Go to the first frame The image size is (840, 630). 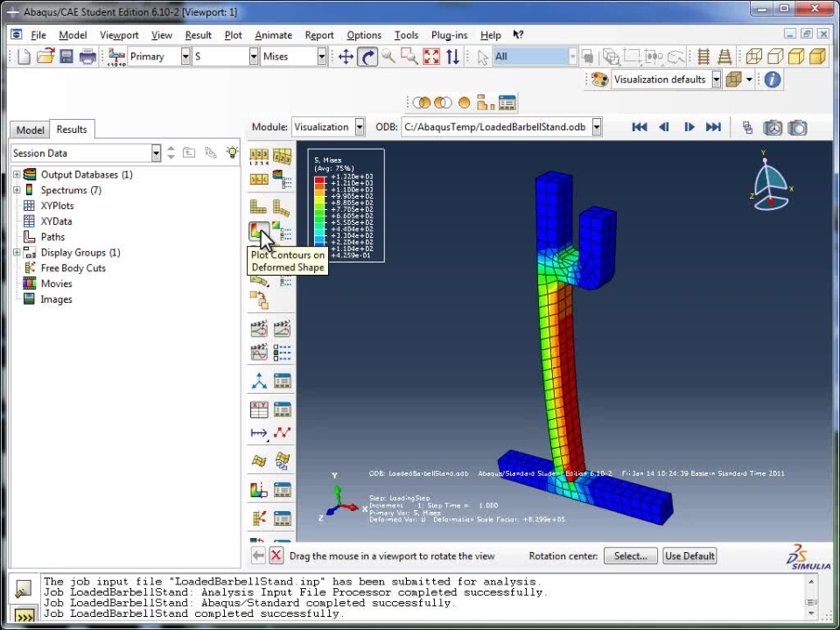(x=639, y=127)
